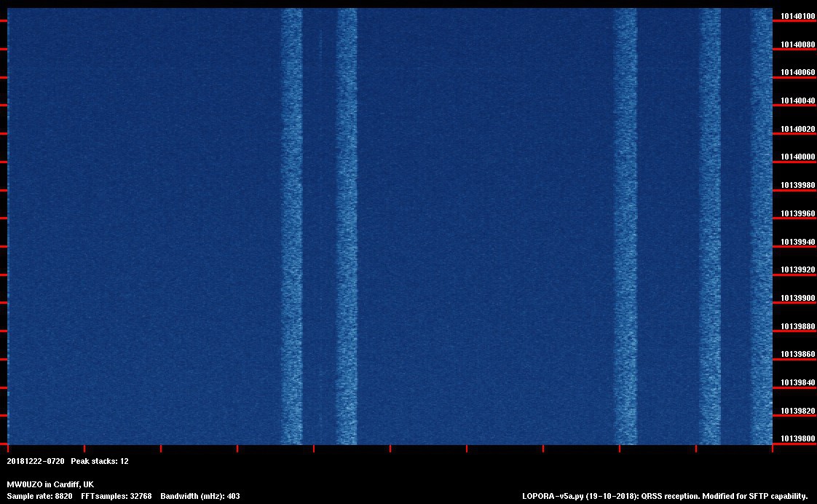Click the 10140100 frequency label
The height and width of the screenshot is (504, 817).
[797, 16]
